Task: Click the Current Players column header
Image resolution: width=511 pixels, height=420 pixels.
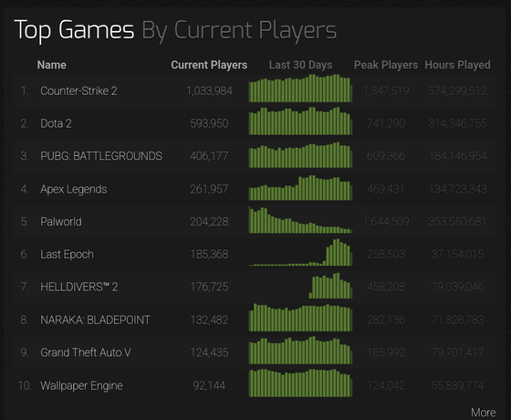Action: [209, 65]
